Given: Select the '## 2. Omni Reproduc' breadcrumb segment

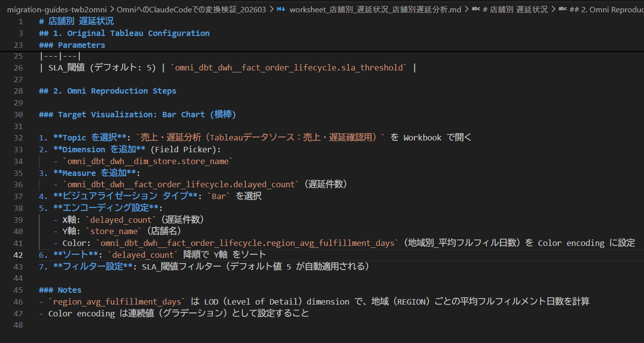Looking at the screenshot, I should coord(606,9).
